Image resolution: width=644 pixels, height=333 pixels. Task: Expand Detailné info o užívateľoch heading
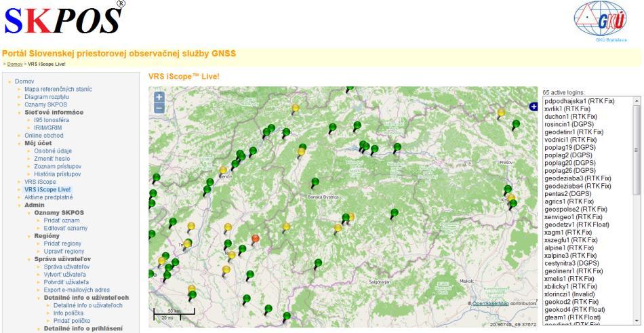pyautogui.click(x=86, y=297)
